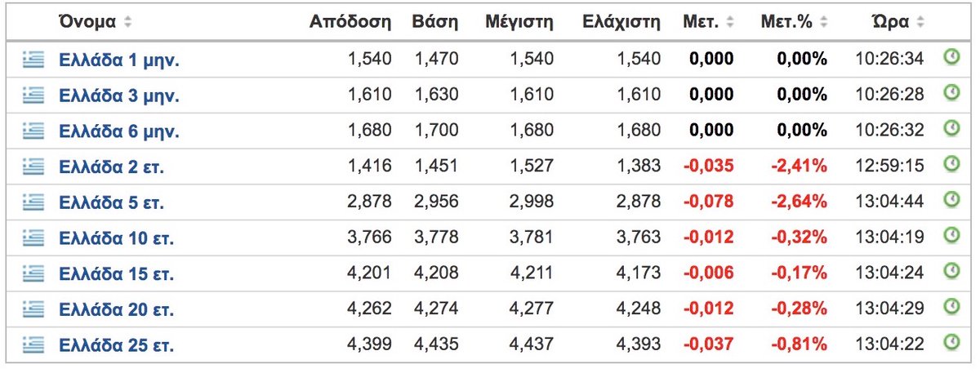980x382 pixels.
Task: Open the Ελλάδα 20 ετ. bond link
Action: pyautogui.click(x=117, y=309)
